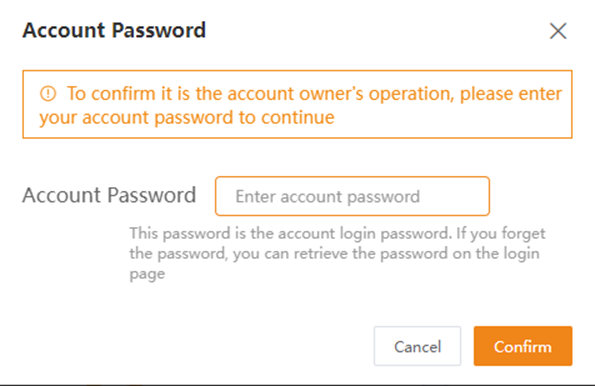The height and width of the screenshot is (386, 595).
Task: Place cursor in the password input box
Action: [x=352, y=196]
